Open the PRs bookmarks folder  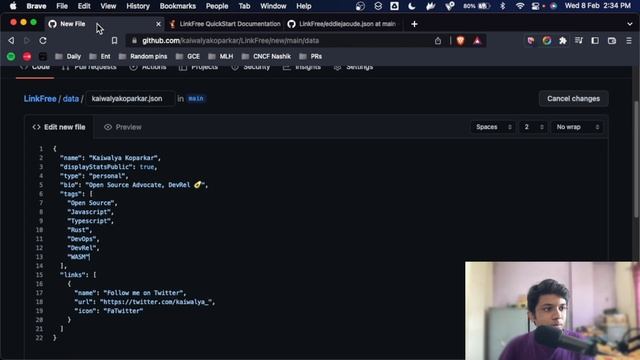click(x=311, y=56)
